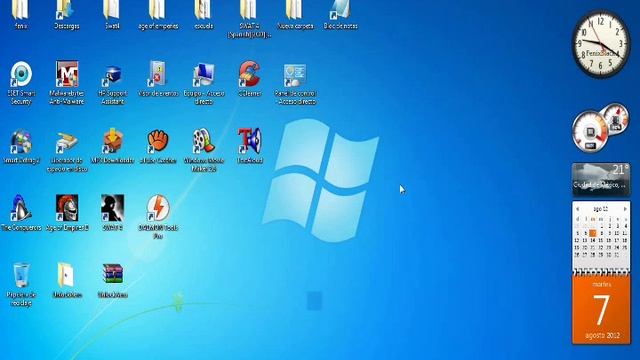This screenshot has width=640, height=360.
Task: Launch the Bloc de notas shortcut
Action: point(340,14)
